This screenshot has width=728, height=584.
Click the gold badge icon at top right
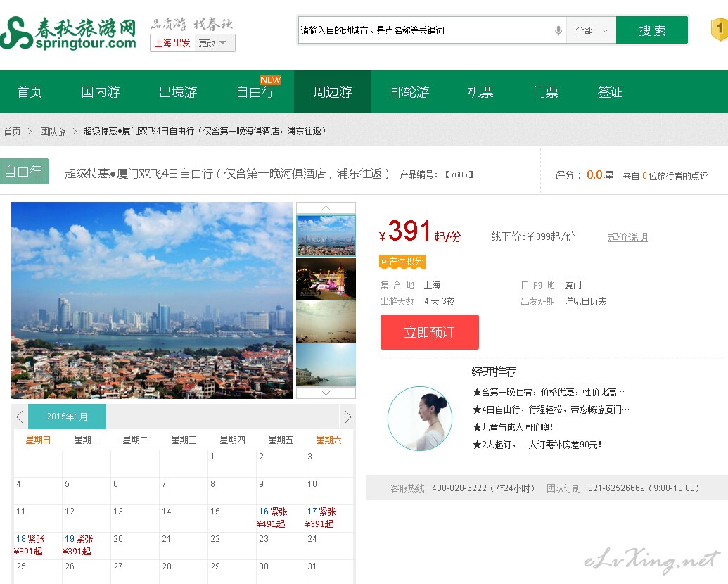[719, 30]
